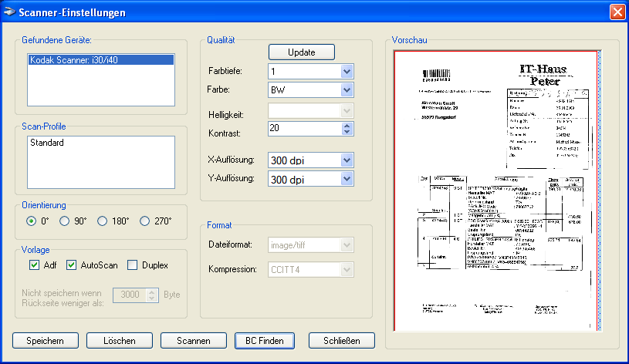629x364 pixels.
Task: Click the Schließen button
Action: point(342,341)
